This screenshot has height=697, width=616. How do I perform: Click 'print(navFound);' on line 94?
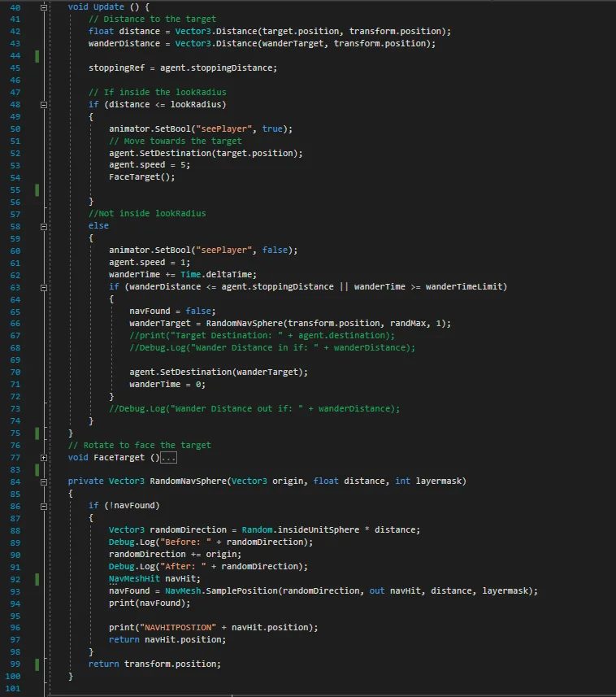coord(150,603)
